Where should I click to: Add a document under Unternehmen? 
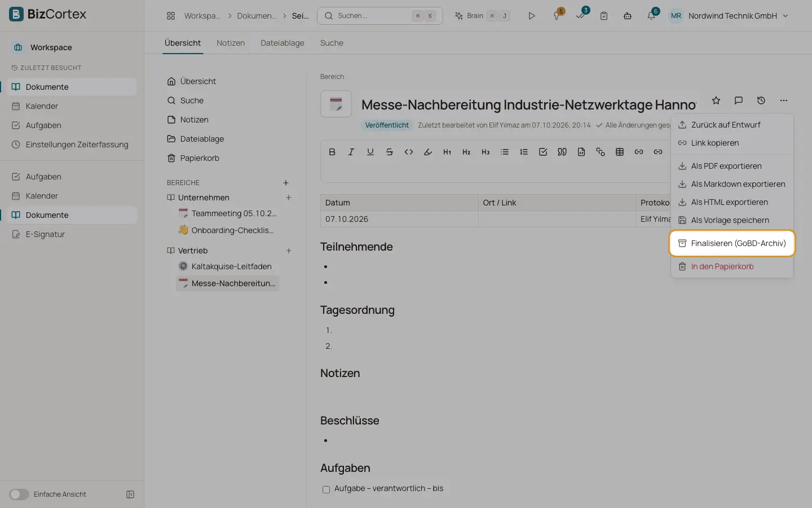click(289, 198)
